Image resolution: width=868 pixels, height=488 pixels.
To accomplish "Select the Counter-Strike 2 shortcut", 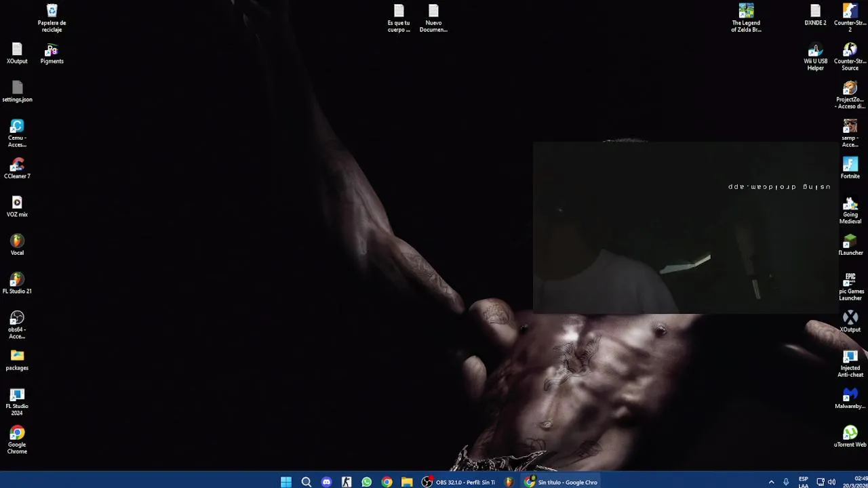I will coord(850,18).
